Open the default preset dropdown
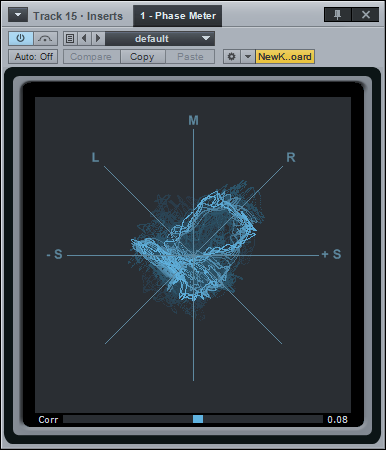The height and width of the screenshot is (450, 386). click(x=160, y=38)
